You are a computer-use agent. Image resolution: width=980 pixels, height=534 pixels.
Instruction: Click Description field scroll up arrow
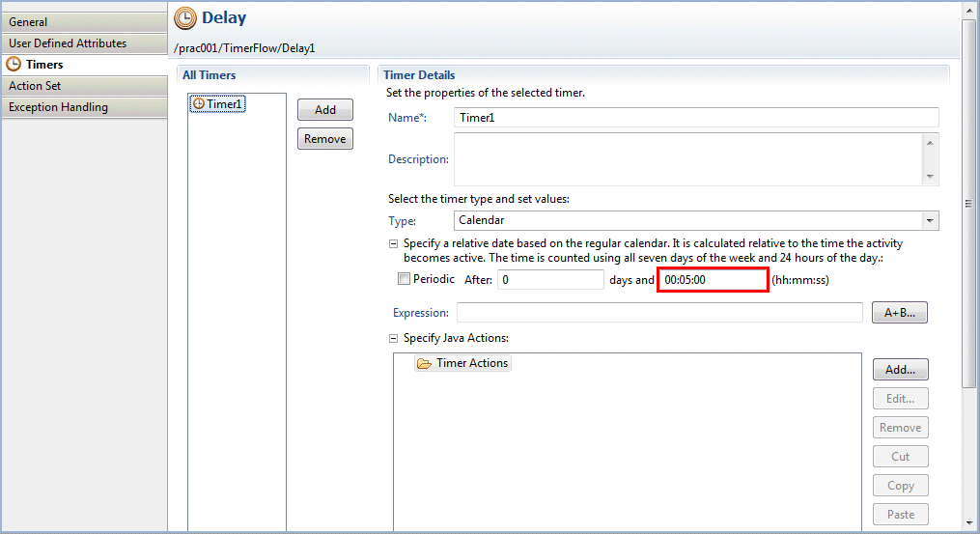click(930, 143)
